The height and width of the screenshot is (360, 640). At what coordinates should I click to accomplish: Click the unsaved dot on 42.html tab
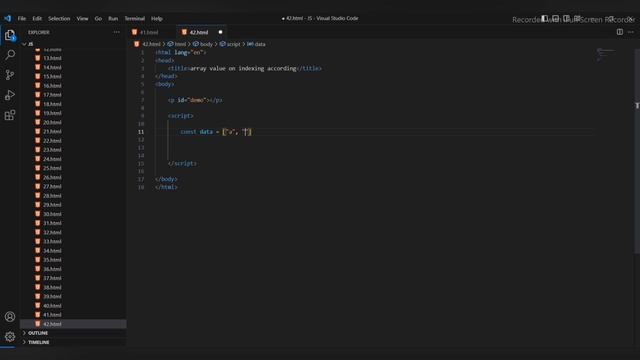coord(220,32)
